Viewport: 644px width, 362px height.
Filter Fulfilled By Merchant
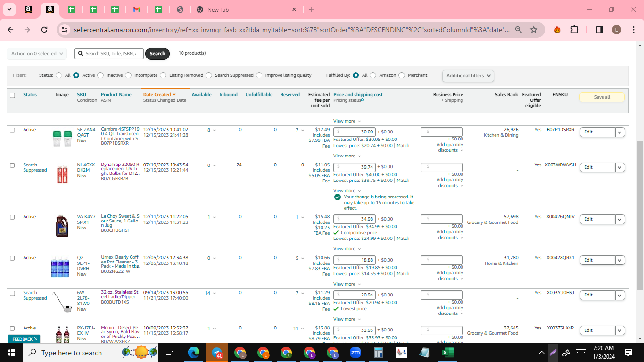[402, 75]
